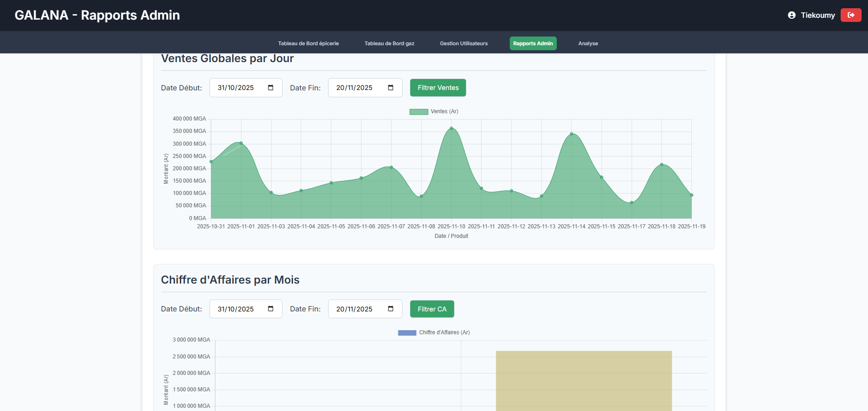Switch to Tableau de Bord gaz
The image size is (868, 411).
click(x=389, y=43)
